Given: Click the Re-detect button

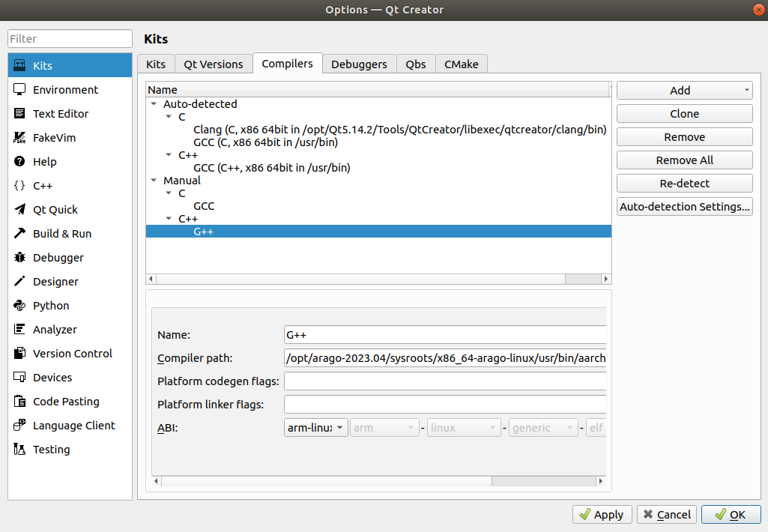Looking at the screenshot, I should point(684,184).
